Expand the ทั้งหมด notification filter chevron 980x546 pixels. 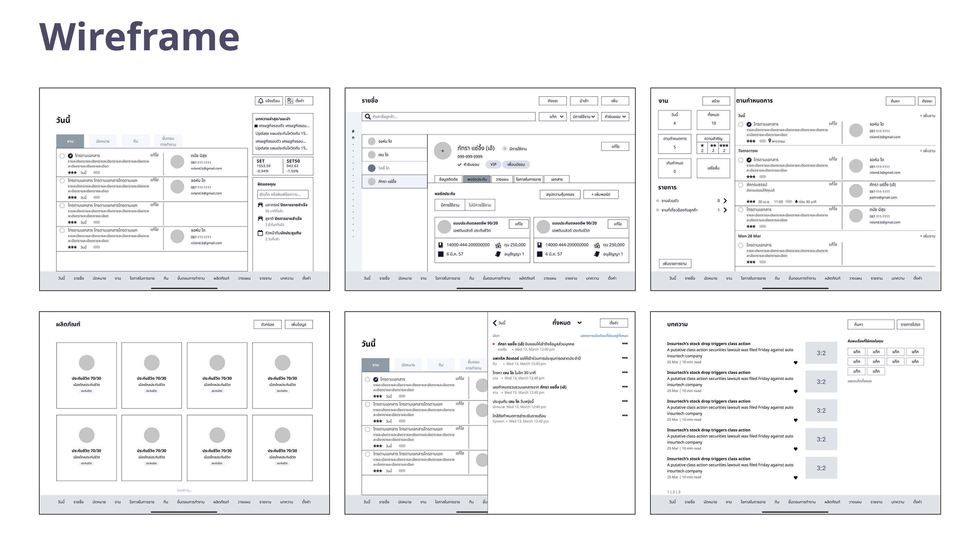click(579, 323)
